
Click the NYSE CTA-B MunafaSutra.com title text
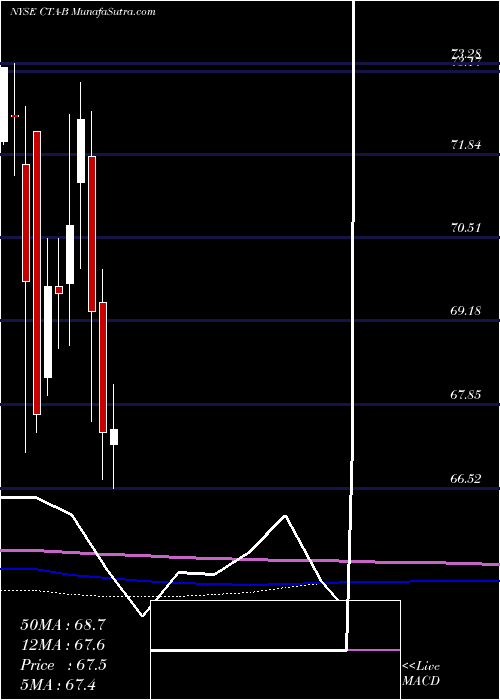point(83,12)
